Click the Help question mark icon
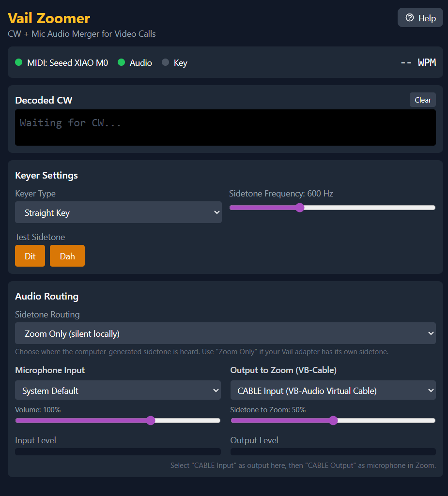 [x=410, y=17]
